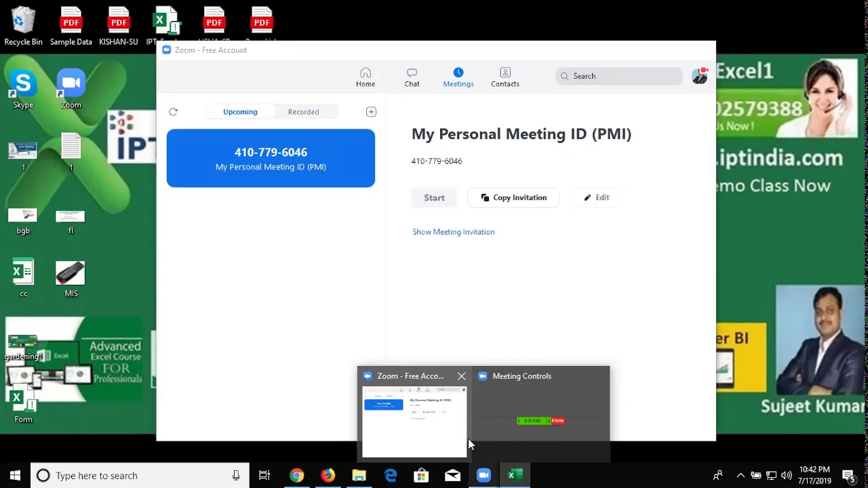This screenshot has width=868, height=488.
Task: Open the Contacts tab
Action: coord(505,77)
